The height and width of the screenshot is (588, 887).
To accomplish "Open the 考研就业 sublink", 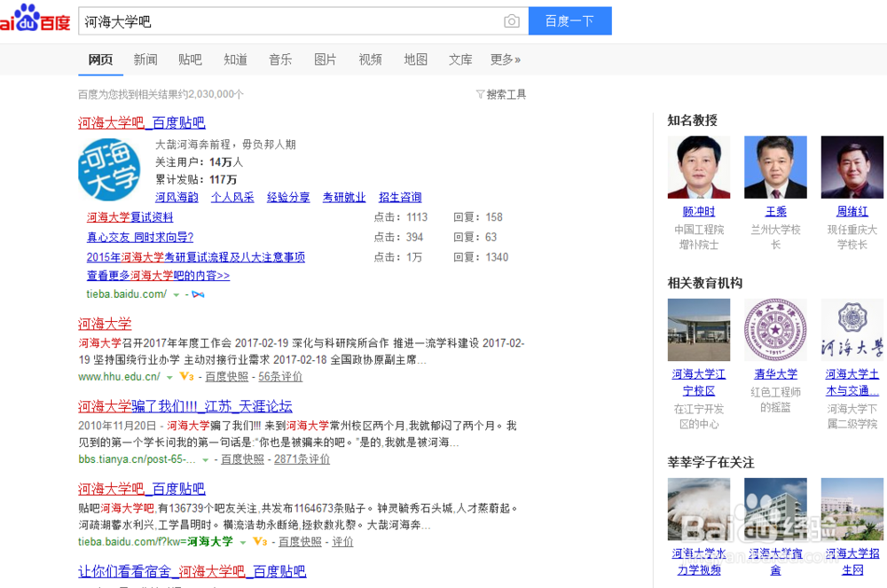I will coord(344,197).
